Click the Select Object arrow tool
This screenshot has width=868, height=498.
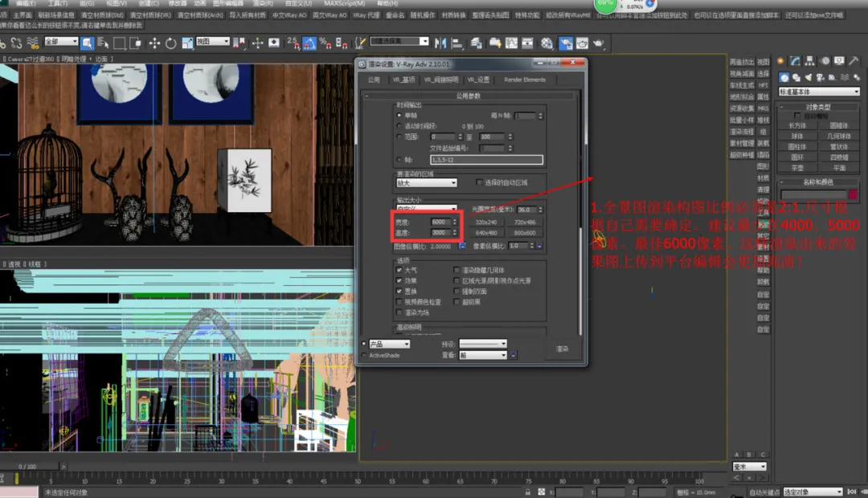tap(87, 43)
